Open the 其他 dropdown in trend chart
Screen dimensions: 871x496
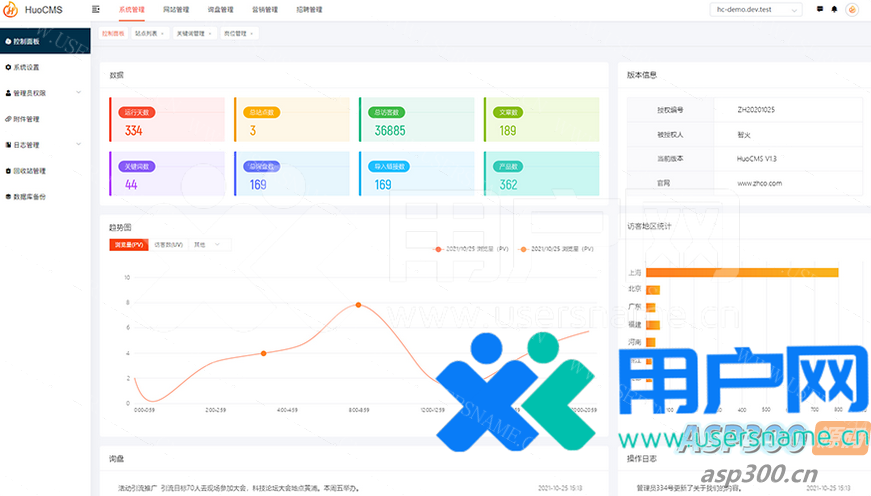pyautogui.click(x=209, y=244)
